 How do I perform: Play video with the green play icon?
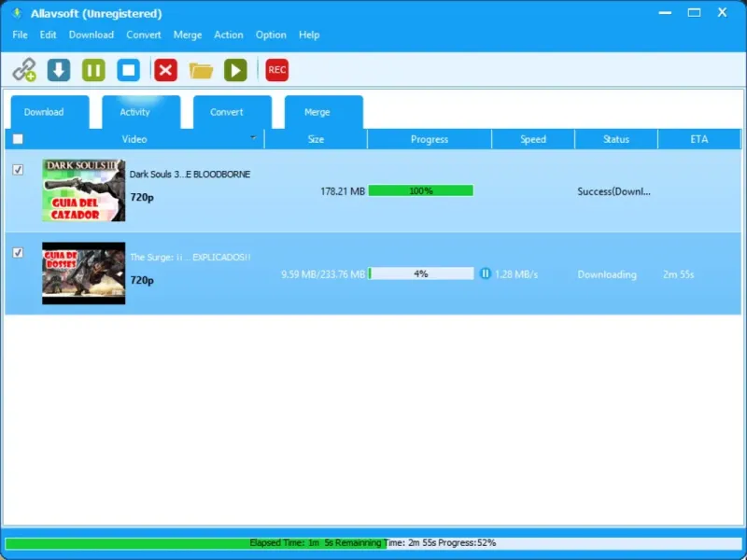(235, 70)
